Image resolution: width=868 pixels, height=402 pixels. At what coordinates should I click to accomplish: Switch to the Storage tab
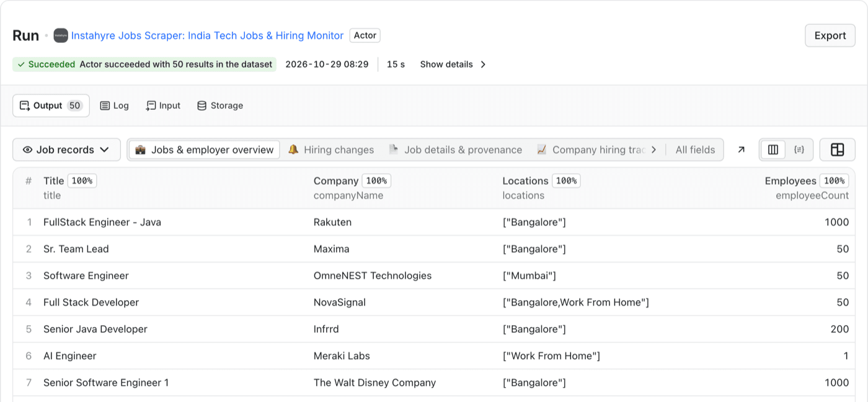click(x=219, y=105)
